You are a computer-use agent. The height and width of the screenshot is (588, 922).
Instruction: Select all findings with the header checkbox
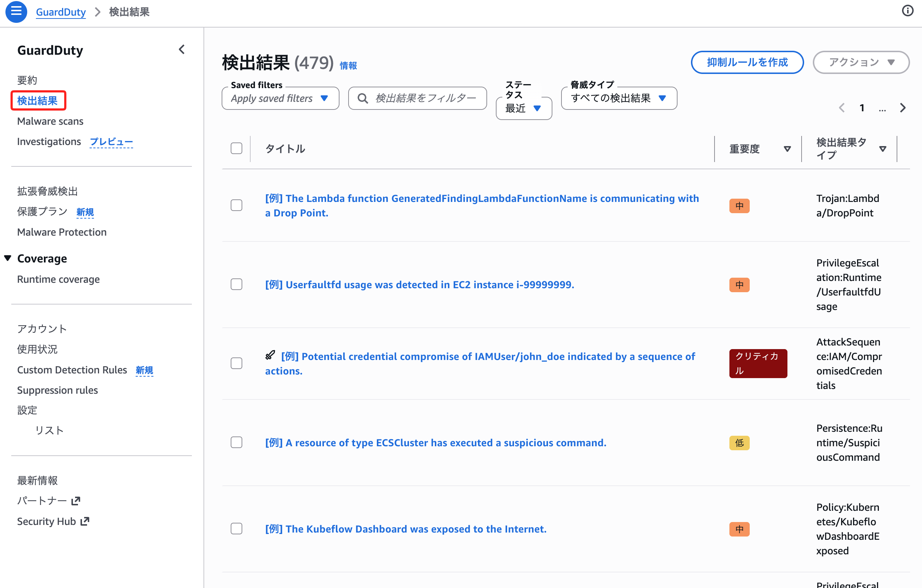coord(236,149)
